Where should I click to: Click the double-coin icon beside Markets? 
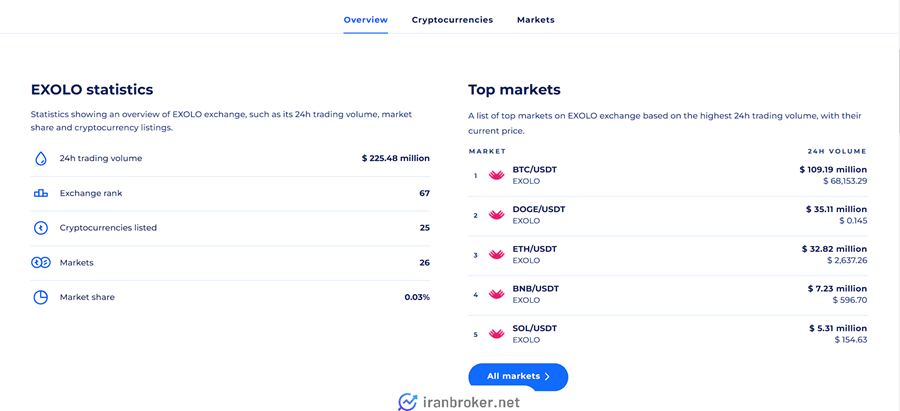41,263
